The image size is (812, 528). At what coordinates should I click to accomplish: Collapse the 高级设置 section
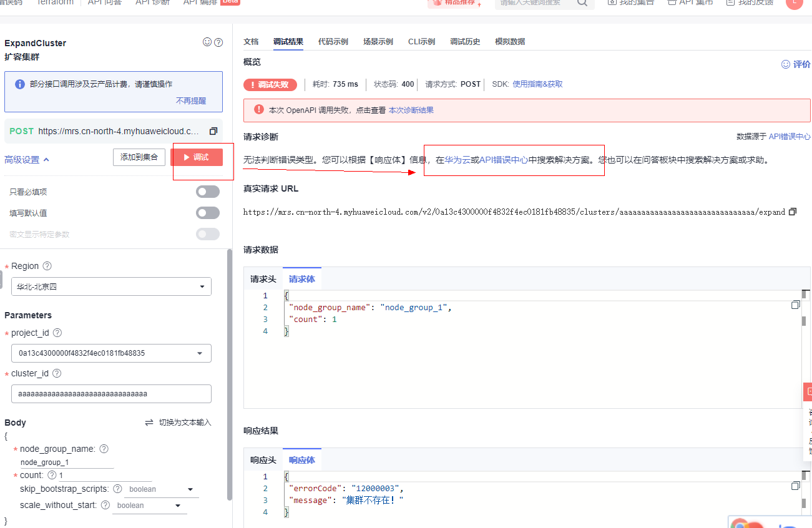coord(27,160)
